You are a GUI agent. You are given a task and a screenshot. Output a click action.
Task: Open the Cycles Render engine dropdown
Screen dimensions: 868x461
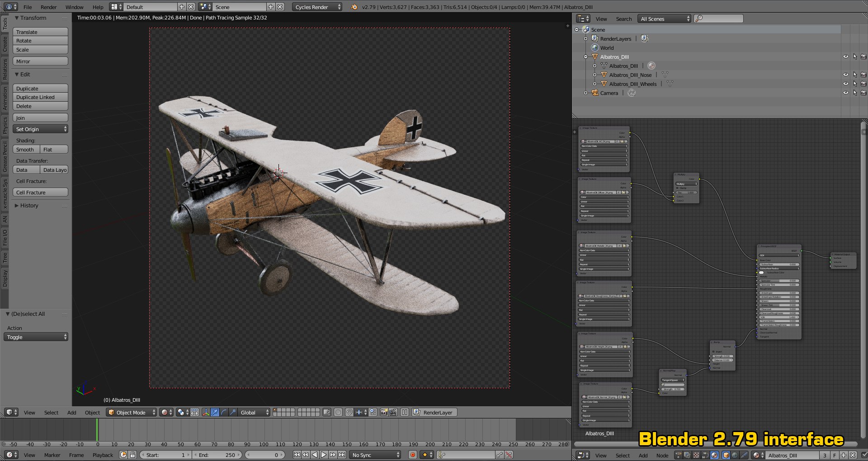317,7
